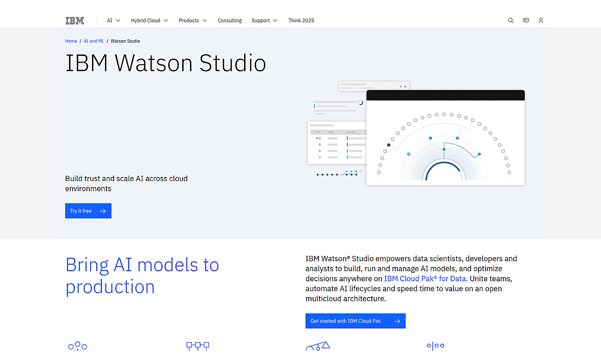The width and height of the screenshot is (601, 364).
Task: Open the Consulting menu item
Action: tap(230, 20)
